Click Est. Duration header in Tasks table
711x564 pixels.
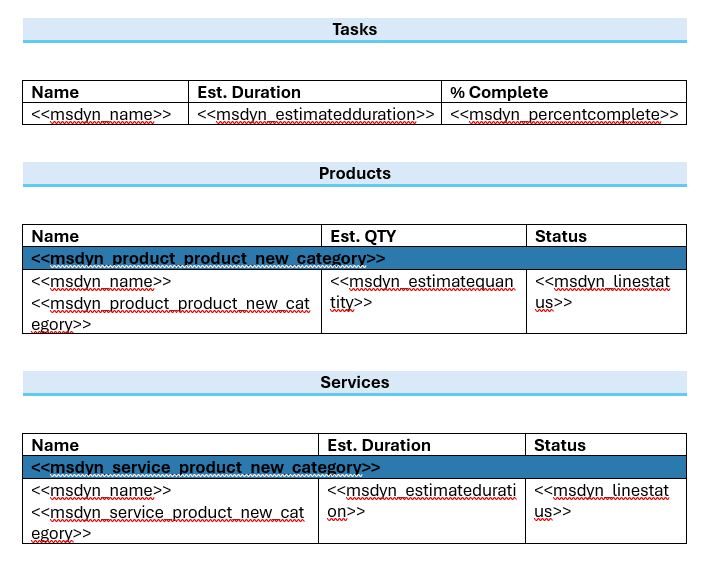coord(249,92)
